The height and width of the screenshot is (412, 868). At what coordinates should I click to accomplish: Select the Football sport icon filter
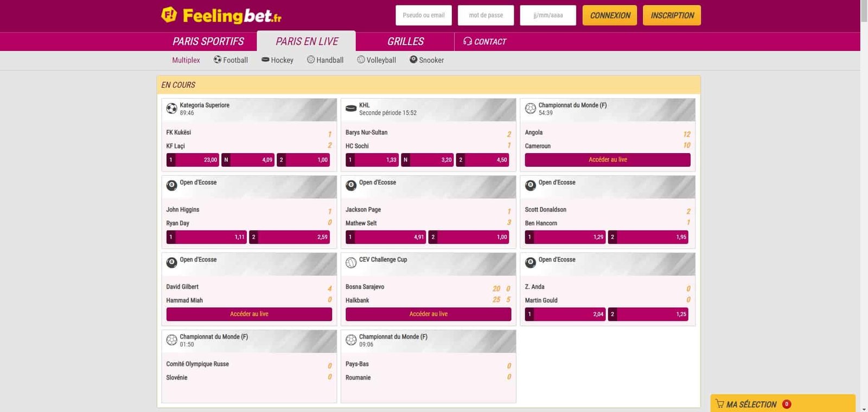218,60
